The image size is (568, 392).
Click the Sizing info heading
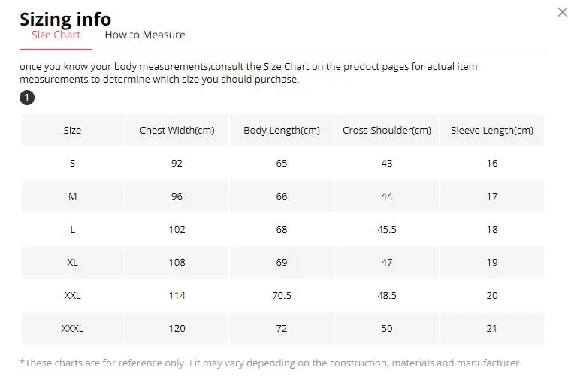[x=65, y=18]
